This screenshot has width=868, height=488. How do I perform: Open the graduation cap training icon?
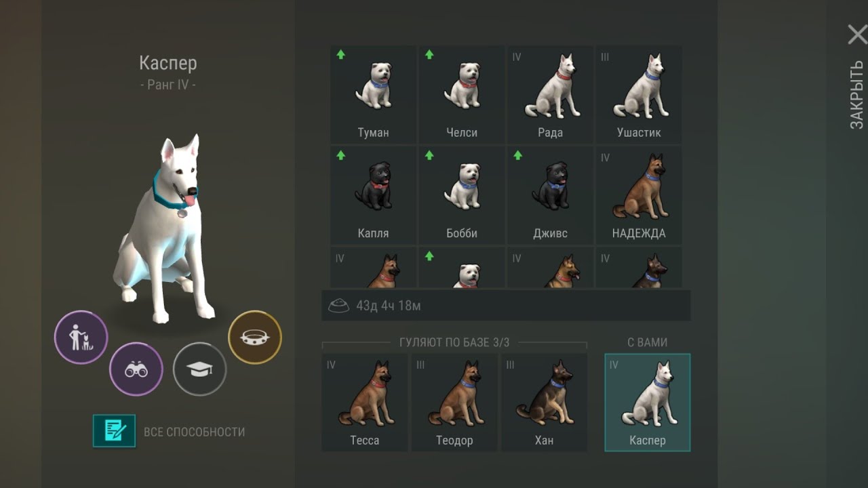tap(199, 369)
